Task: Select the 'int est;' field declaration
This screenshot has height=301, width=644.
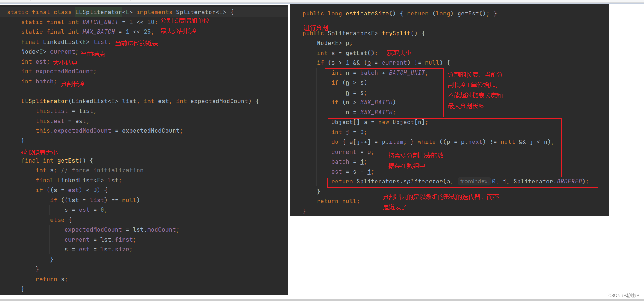Action: (x=35, y=62)
